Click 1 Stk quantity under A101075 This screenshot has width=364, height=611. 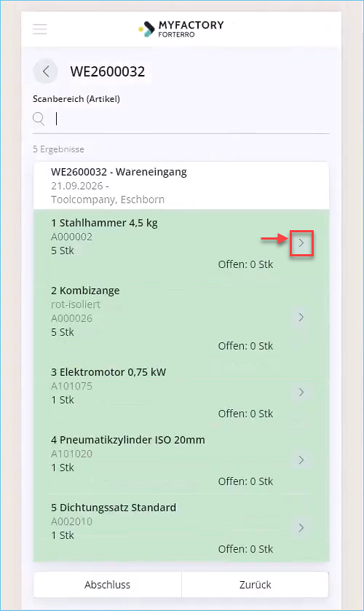pos(63,400)
